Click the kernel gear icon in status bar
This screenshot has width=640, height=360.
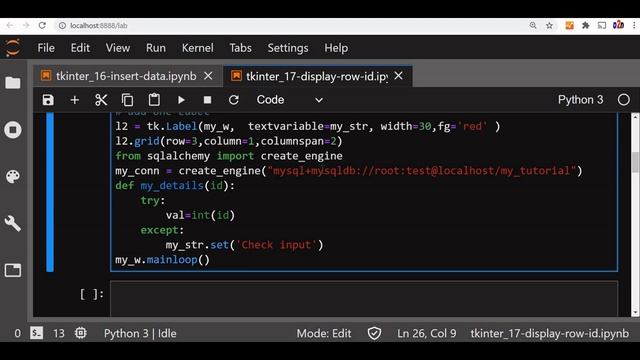click(81, 333)
